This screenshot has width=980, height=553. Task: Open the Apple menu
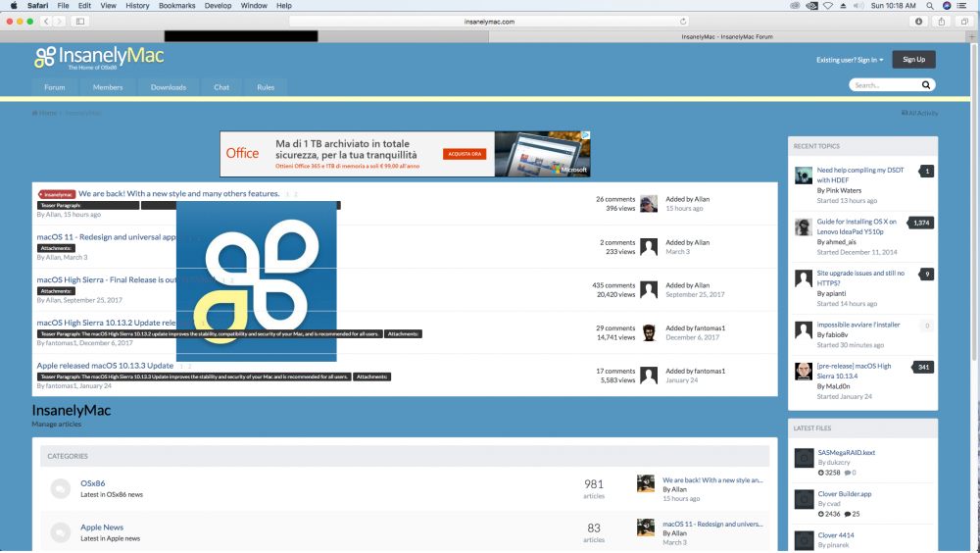tap(13, 6)
